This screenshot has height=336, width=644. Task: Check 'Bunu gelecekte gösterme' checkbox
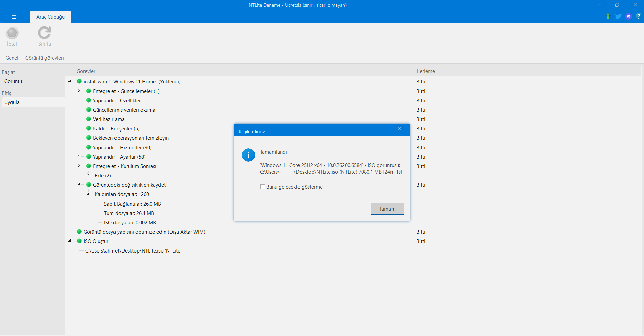coord(263,187)
